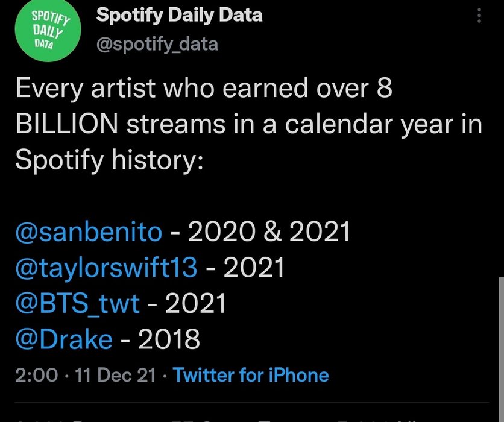Screen dimensions: 504x422
Task: Open the three-dot more options menu
Action: [479, 16]
